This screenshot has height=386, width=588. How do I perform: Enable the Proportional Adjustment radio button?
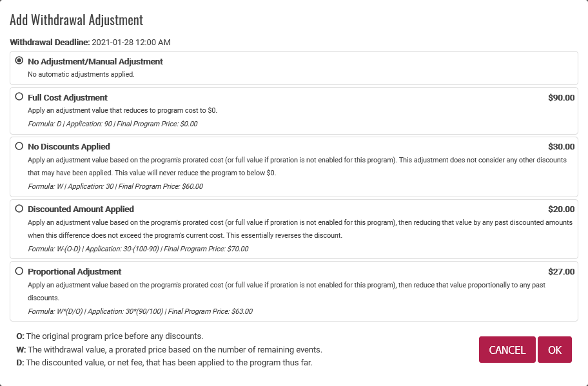click(x=19, y=271)
